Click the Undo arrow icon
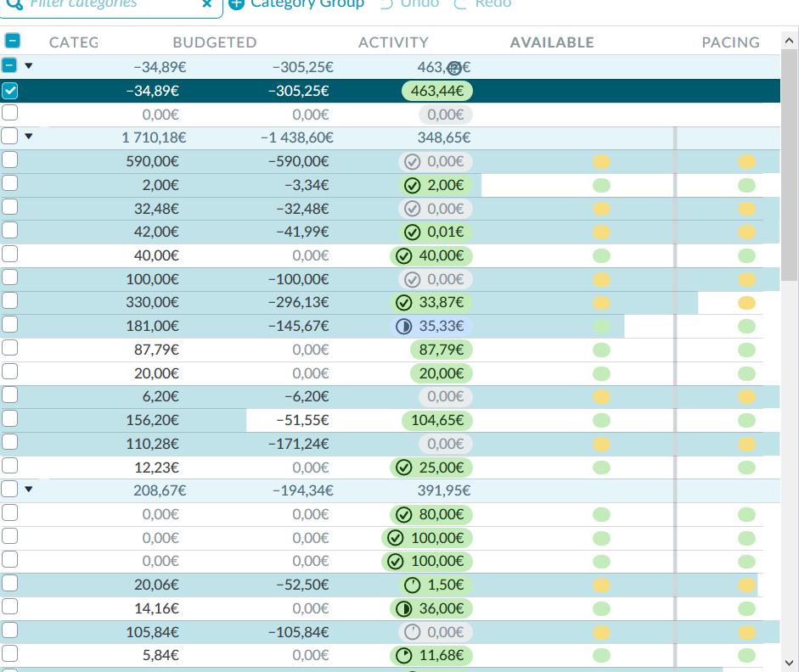 point(387,4)
